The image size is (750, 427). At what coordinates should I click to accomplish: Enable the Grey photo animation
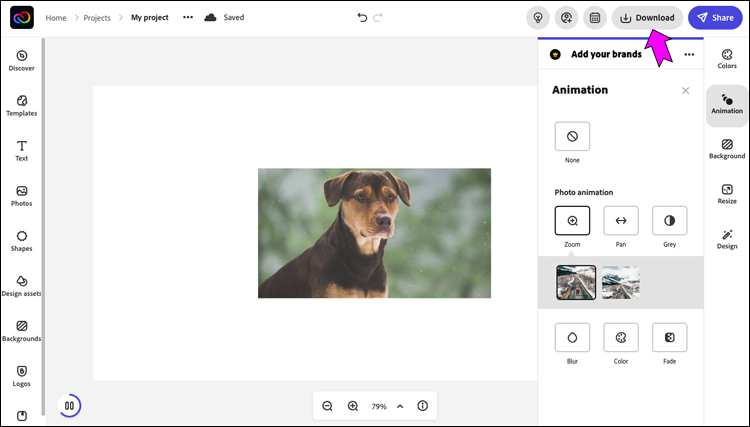669,220
